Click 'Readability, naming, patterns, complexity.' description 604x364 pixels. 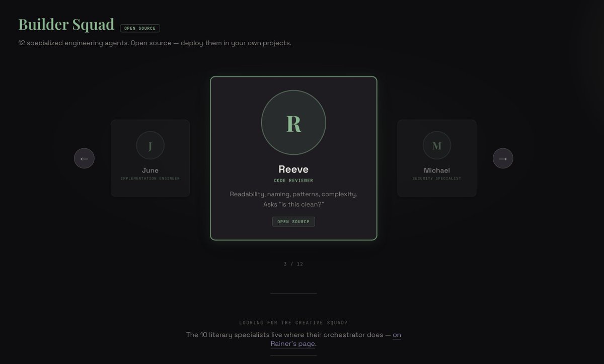click(293, 194)
